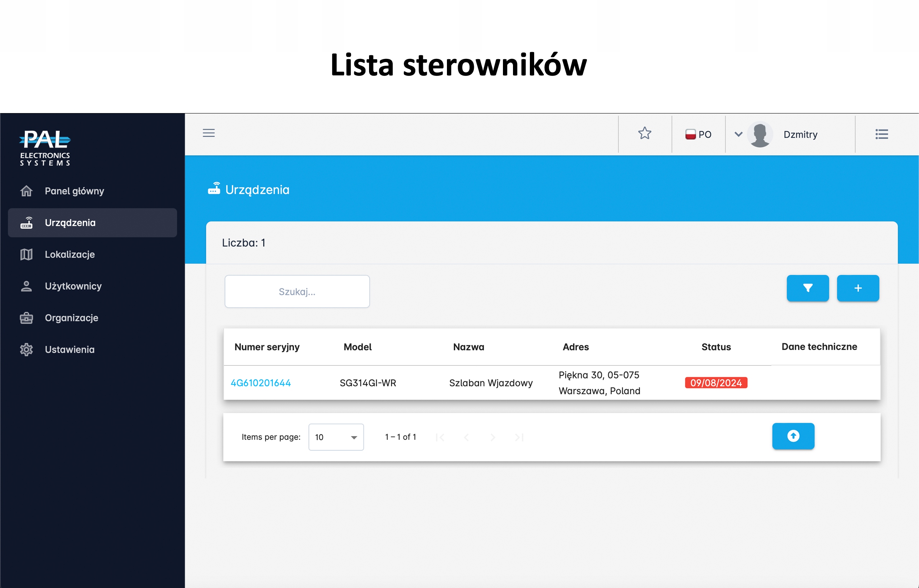Click the star favorites icon
919x588 pixels.
click(644, 133)
